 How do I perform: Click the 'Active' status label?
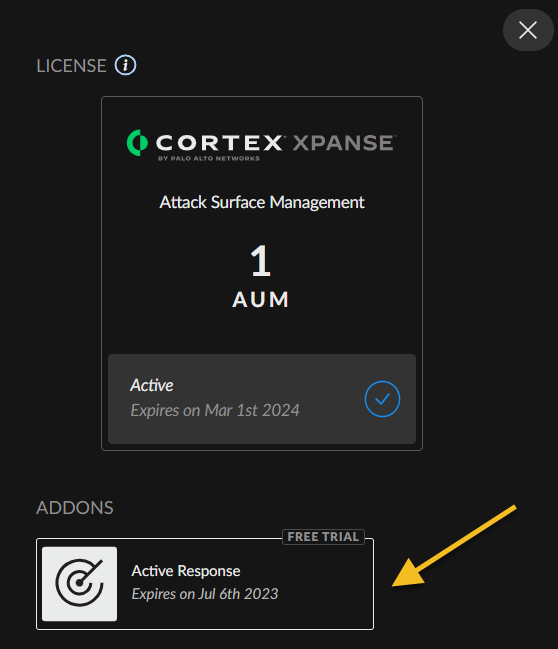pos(152,385)
